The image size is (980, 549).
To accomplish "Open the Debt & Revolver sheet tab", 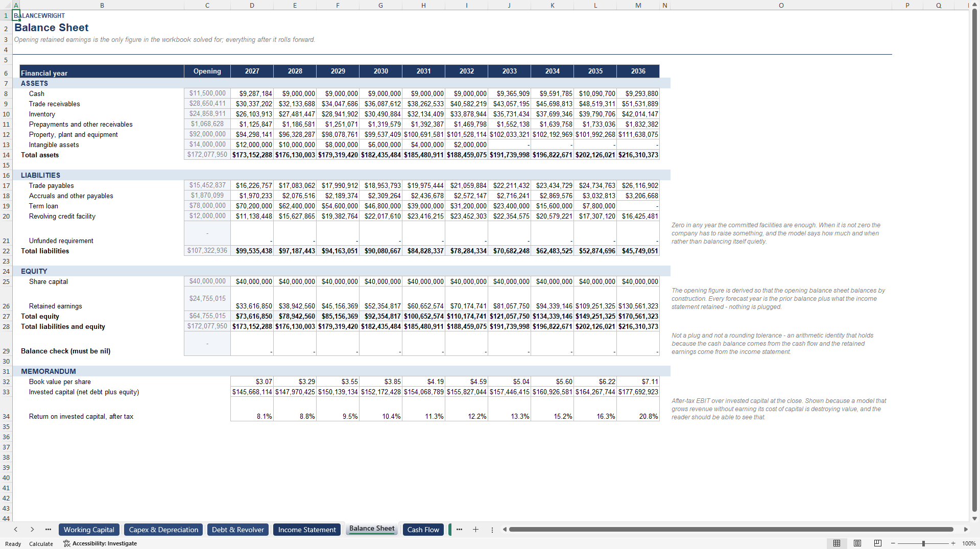I will (237, 530).
